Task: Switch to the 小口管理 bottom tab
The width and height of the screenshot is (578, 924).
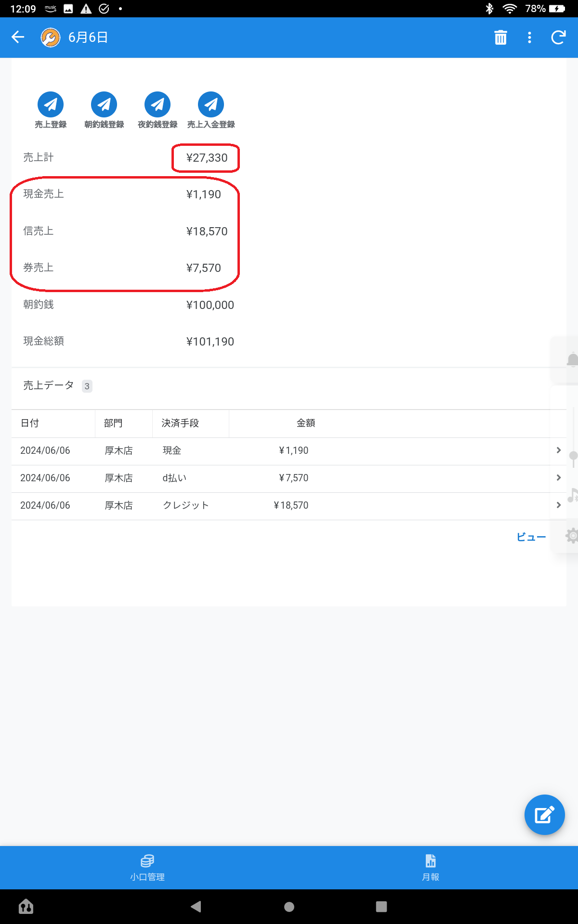Action: 147,867
